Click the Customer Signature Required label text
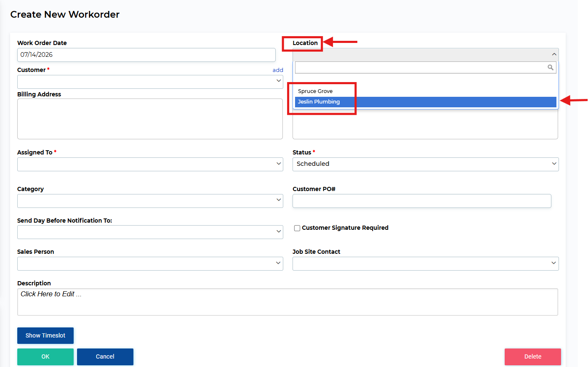The height and width of the screenshot is (367, 588). coord(345,228)
